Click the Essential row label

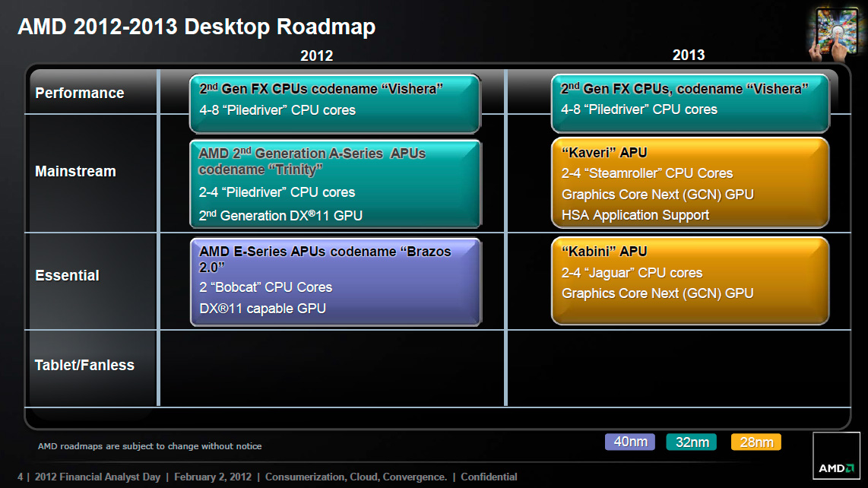[x=68, y=275]
